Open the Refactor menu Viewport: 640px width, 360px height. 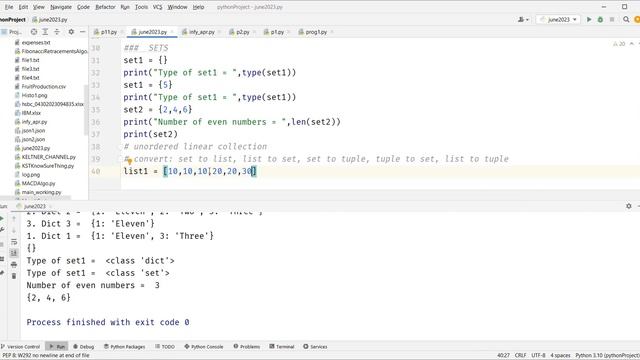[105, 7]
